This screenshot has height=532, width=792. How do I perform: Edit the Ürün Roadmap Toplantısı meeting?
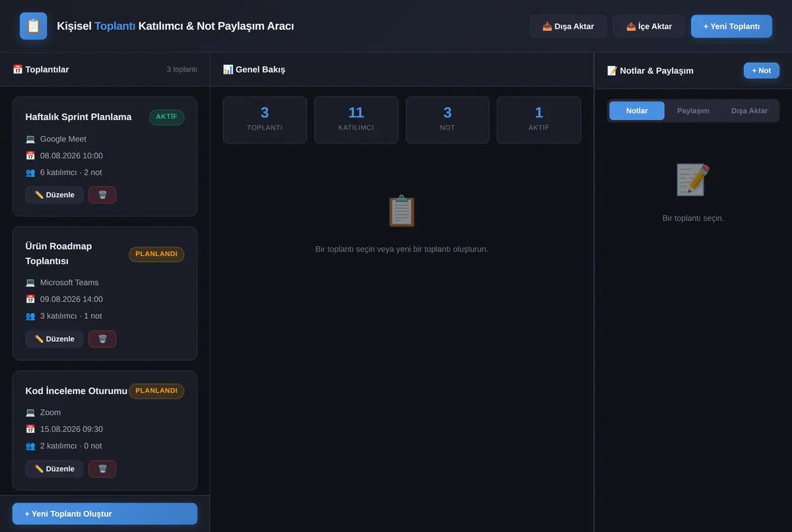click(x=54, y=339)
